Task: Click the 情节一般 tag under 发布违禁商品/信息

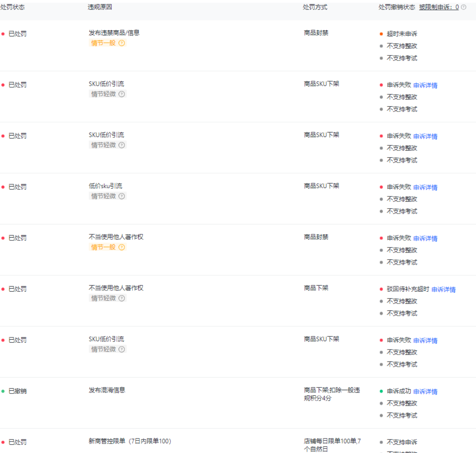Action: click(x=103, y=43)
